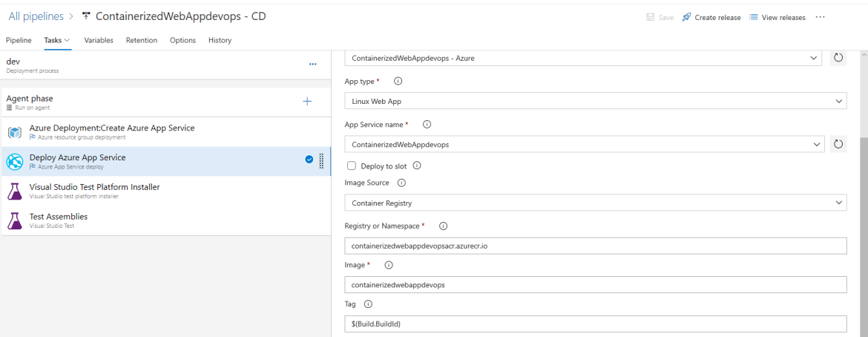Go to All pipelines breadcrumb link
868x337 pixels.
pyautogui.click(x=36, y=16)
